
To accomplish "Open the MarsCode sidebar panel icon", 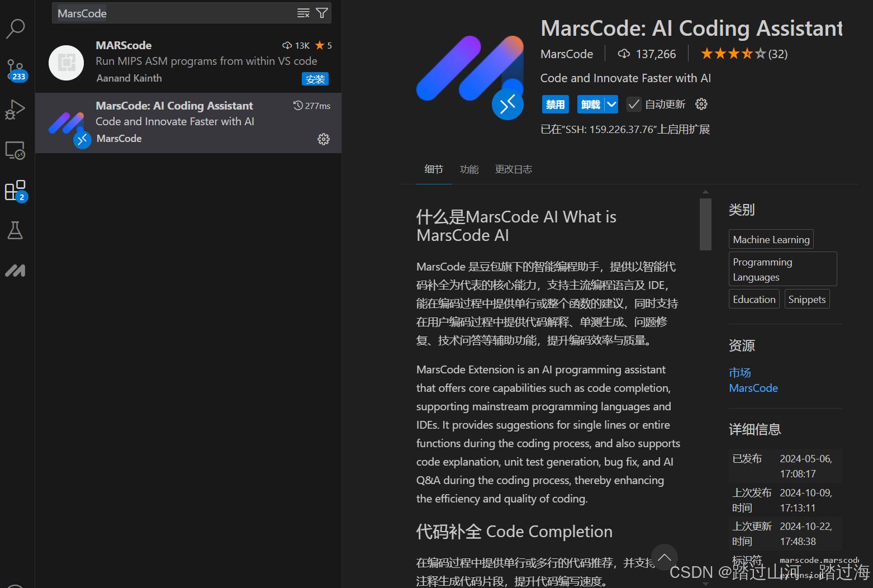I will point(15,271).
